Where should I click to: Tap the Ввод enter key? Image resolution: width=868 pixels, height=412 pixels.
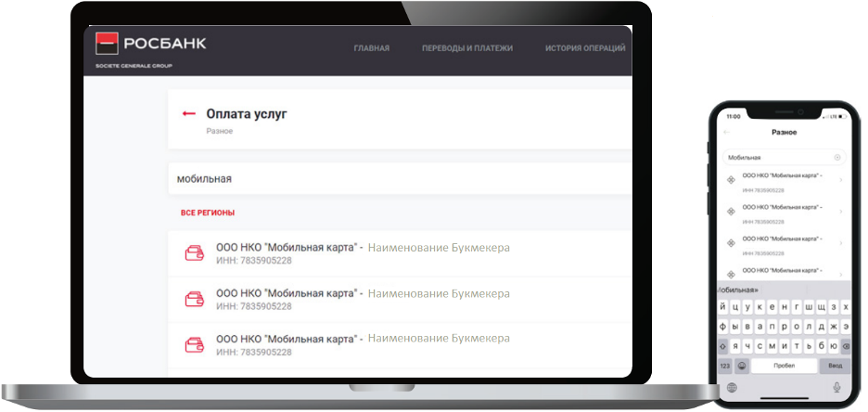pos(836,366)
